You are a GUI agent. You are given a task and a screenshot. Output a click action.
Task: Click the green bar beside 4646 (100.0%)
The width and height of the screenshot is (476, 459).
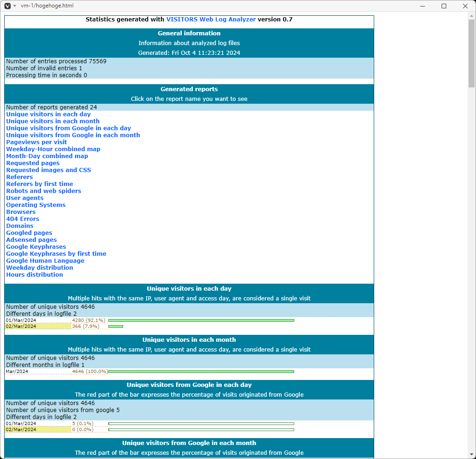click(x=201, y=372)
